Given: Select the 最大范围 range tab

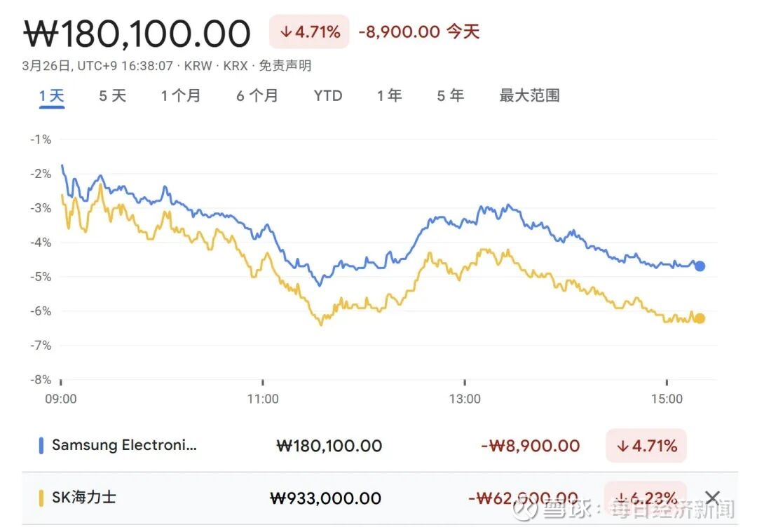Looking at the screenshot, I should click(x=529, y=95).
